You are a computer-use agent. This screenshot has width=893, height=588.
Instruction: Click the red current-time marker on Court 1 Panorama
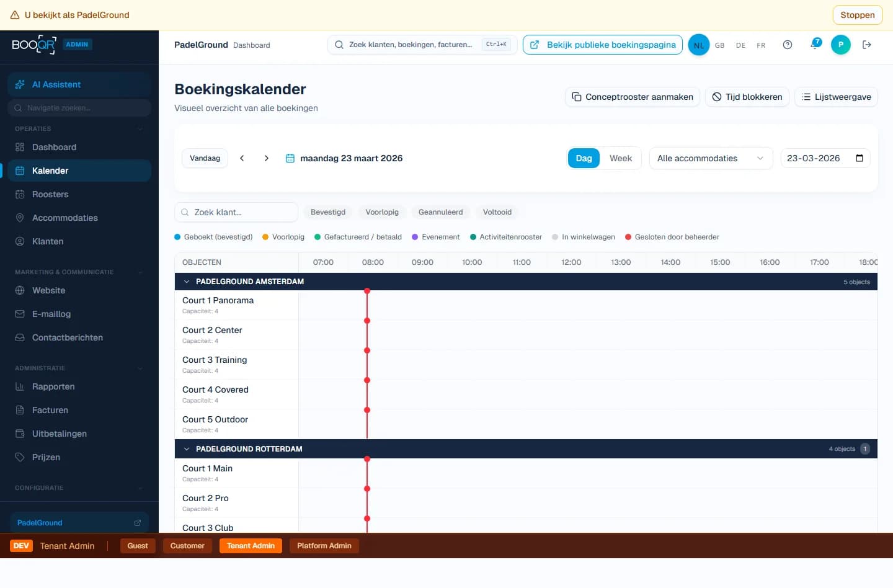pyautogui.click(x=367, y=291)
